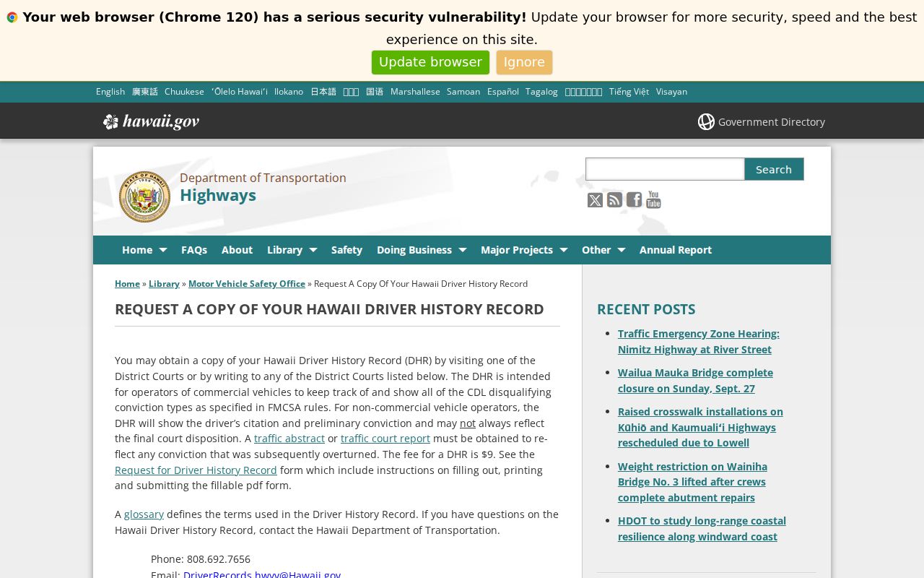
Task: Focus the site search input field
Action: (x=665, y=169)
